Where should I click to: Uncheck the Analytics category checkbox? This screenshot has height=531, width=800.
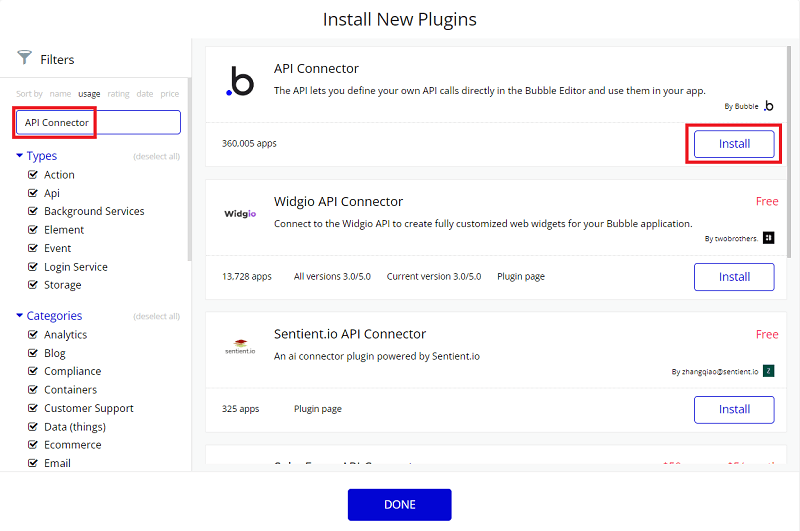[x=33, y=335]
